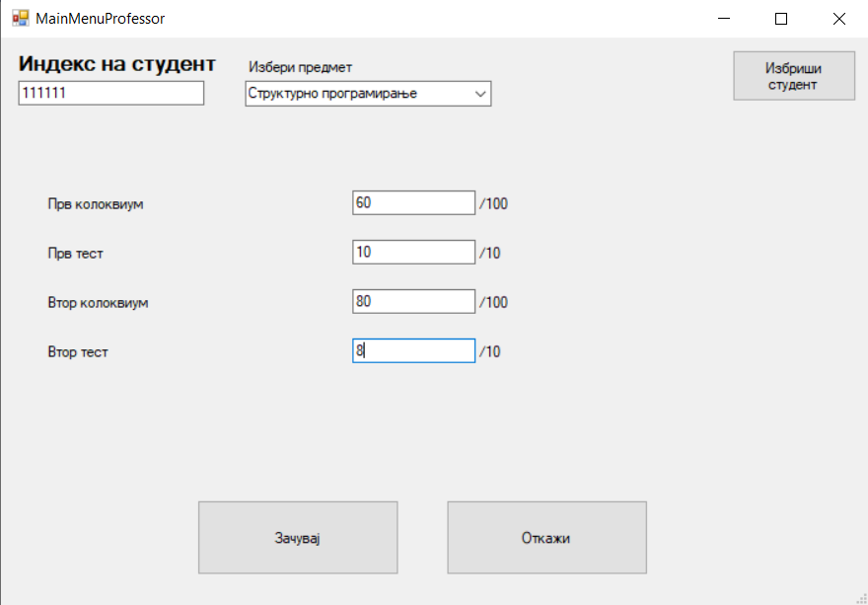Open the Избери предмет subject dropdown
This screenshot has width=868, height=605.
[368, 94]
